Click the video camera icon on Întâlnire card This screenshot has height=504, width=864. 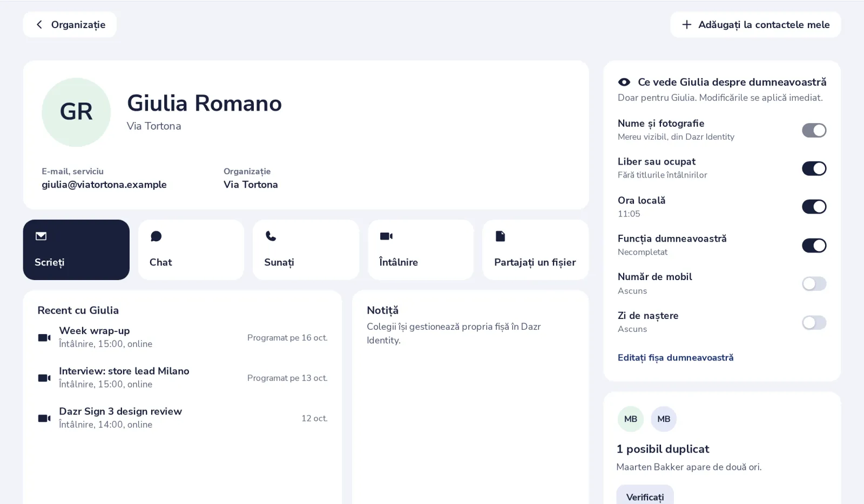click(386, 236)
